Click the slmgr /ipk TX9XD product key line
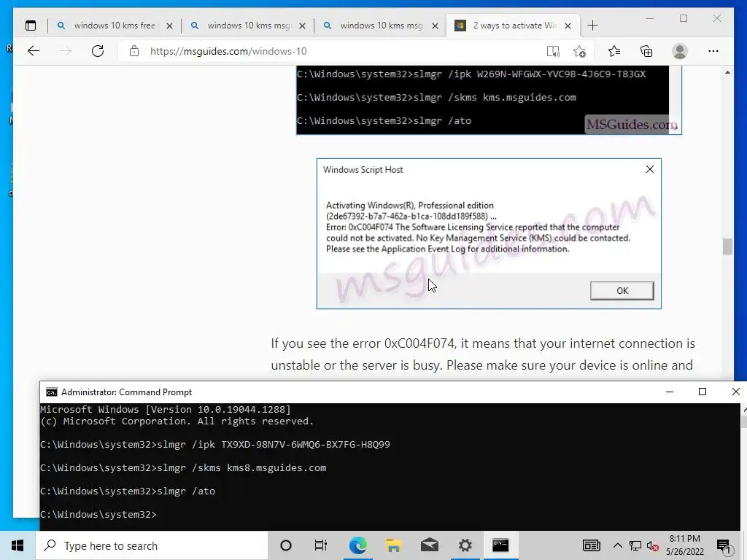This screenshot has height=560, width=747. pyautogui.click(x=215, y=444)
